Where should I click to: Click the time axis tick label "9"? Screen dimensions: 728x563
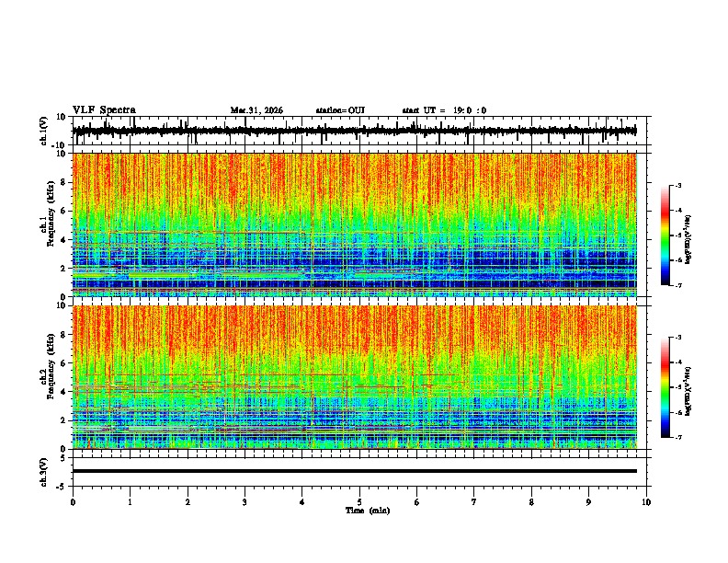coord(588,502)
